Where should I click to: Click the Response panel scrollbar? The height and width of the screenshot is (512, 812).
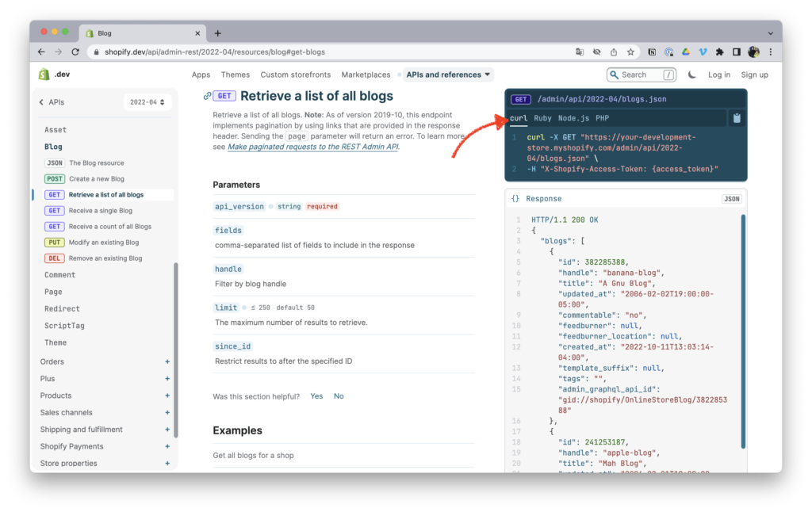[x=743, y=331]
